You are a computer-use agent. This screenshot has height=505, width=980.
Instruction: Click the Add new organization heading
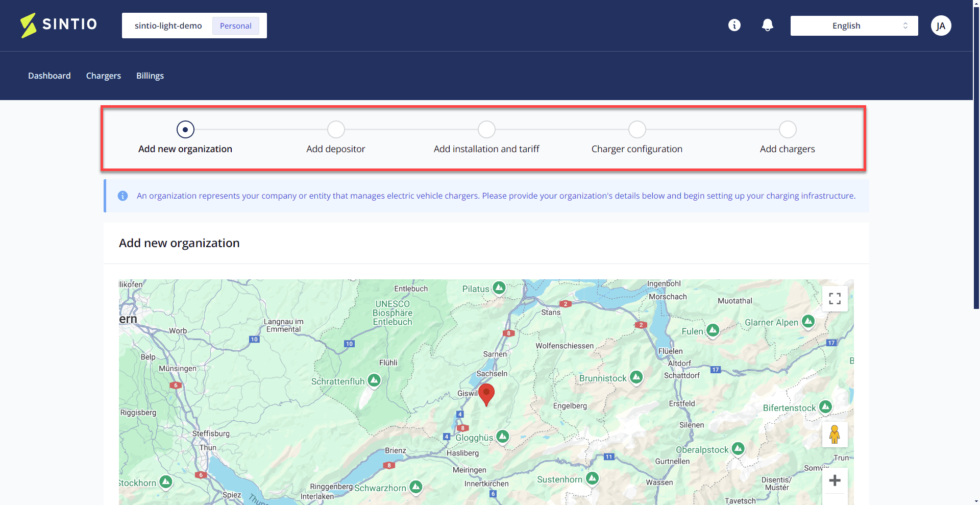(179, 243)
